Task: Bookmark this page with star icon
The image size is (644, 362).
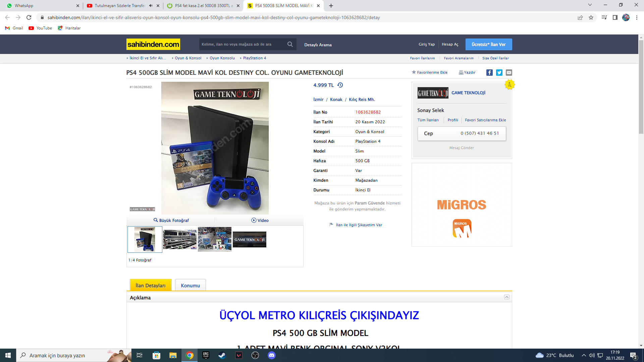Action: [591, 17]
